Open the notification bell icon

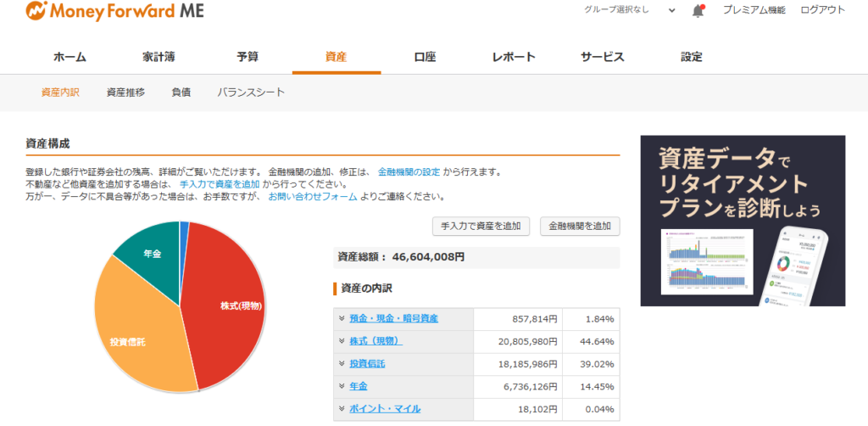(x=698, y=11)
